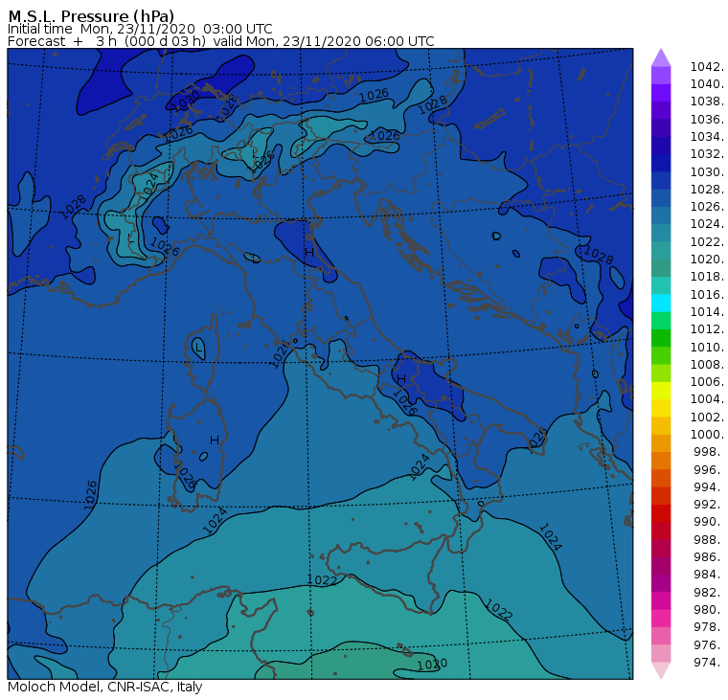Image resolution: width=728 pixels, height=700 pixels.
Task: Click the '1000.' legend label
Action: [707, 435]
